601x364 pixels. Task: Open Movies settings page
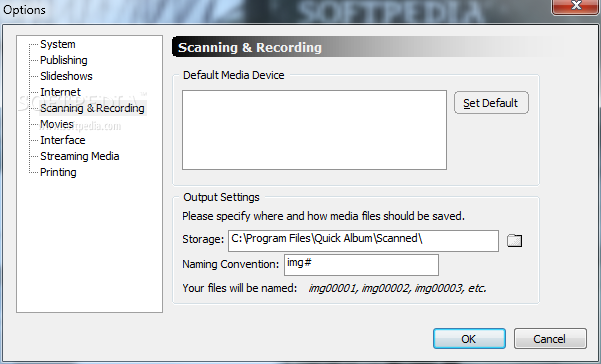click(x=57, y=124)
